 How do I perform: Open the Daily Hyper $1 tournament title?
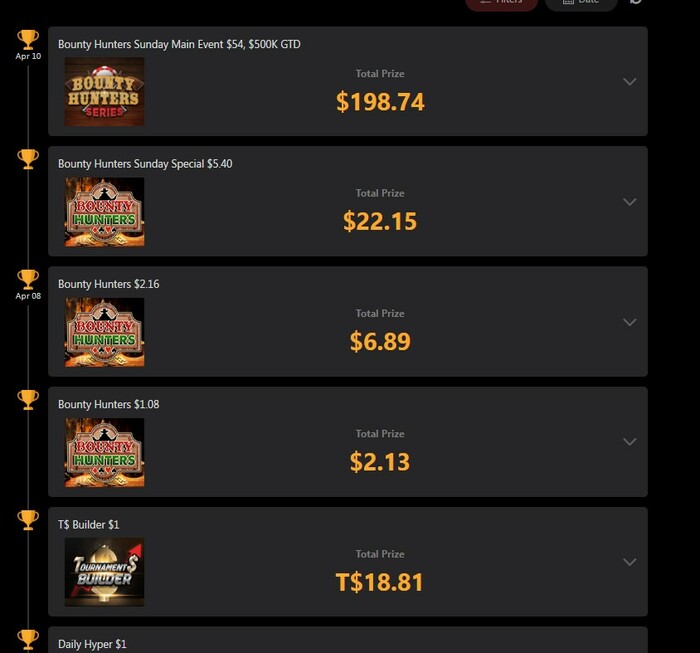pyautogui.click(x=92, y=644)
